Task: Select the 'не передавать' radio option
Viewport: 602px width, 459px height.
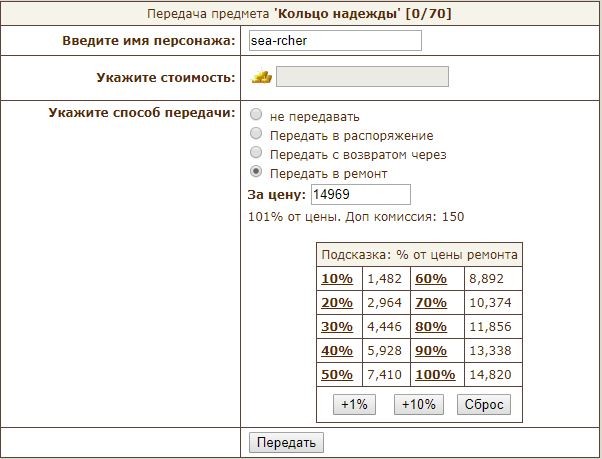Action: pos(256,114)
